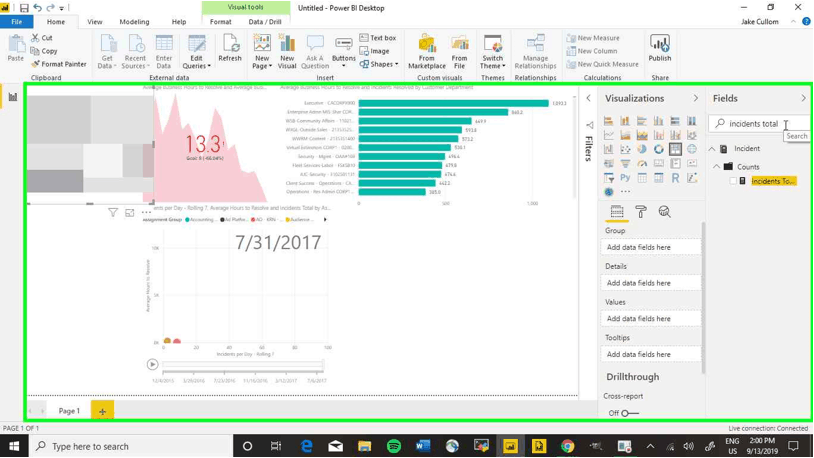Image resolution: width=814 pixels, height=458 pixels.
Task: Click Save icon in quick access toolbar
Action: tap(24, 8)
